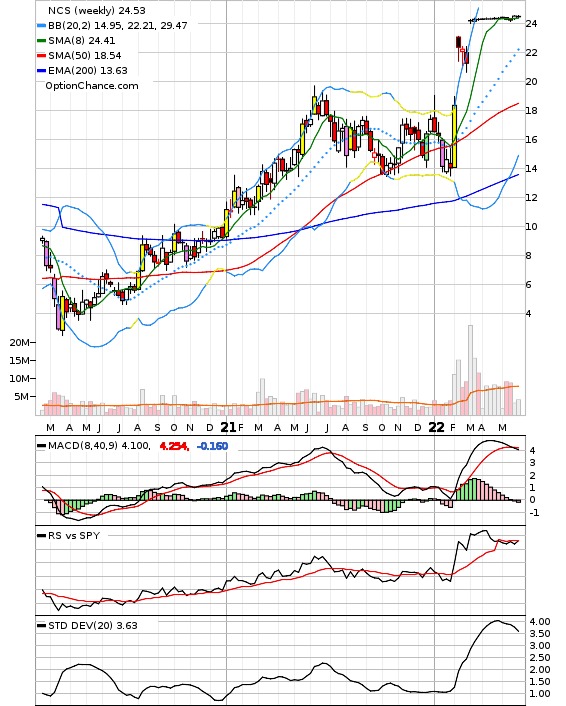The width and height of the screenshot is (566, 706).
Task: Click the SMA(8) 24.41 label text
Action: coord(82,41)
